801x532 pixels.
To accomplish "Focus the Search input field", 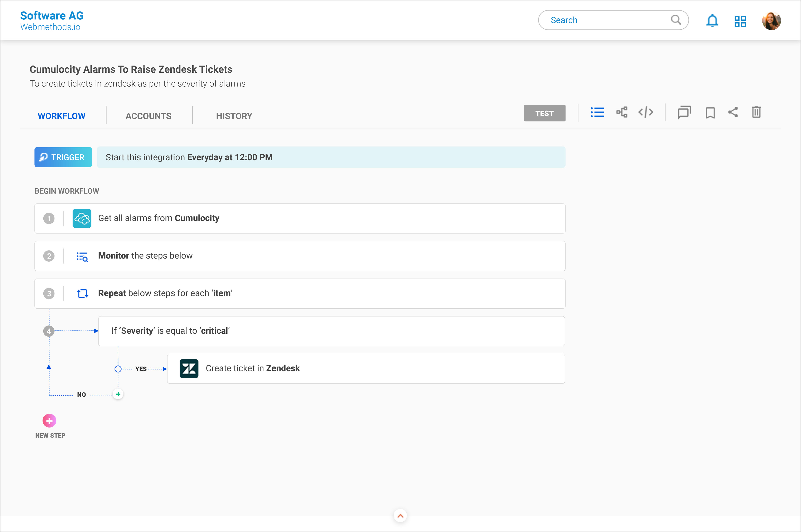I will pos(613,20).
